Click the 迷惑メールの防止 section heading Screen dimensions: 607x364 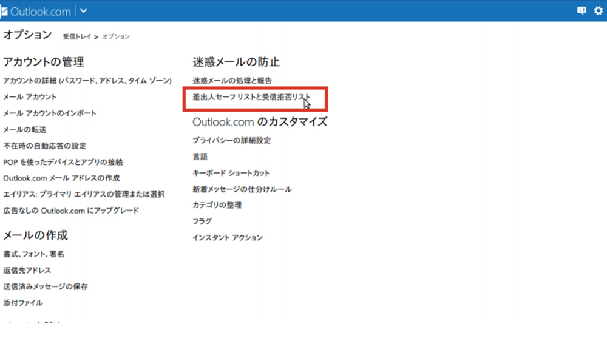click(236, 62)
